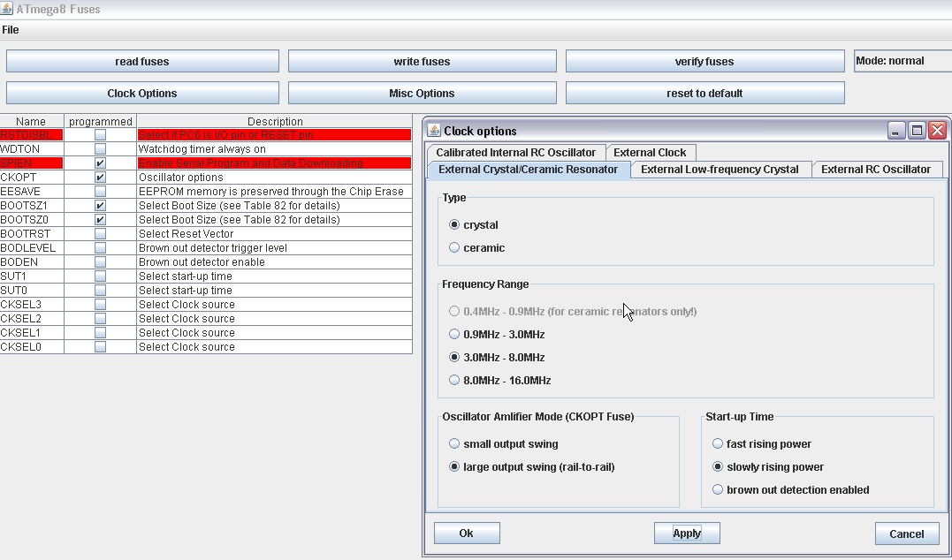Viewport: 952px width, 560px height.
Task: Click Apply in Clock options dialog
Action: tap(687, 534)
